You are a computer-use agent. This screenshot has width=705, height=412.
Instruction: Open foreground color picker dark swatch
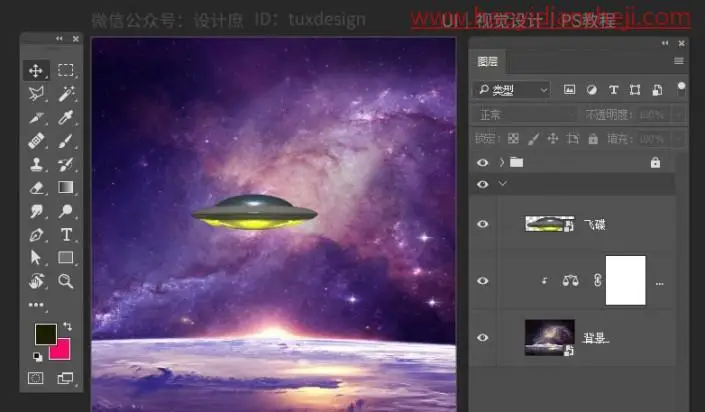click(x=46, y=334)
